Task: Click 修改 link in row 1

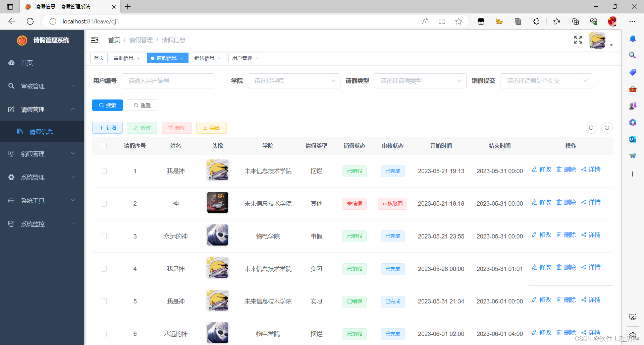Action: coord(542,169)
